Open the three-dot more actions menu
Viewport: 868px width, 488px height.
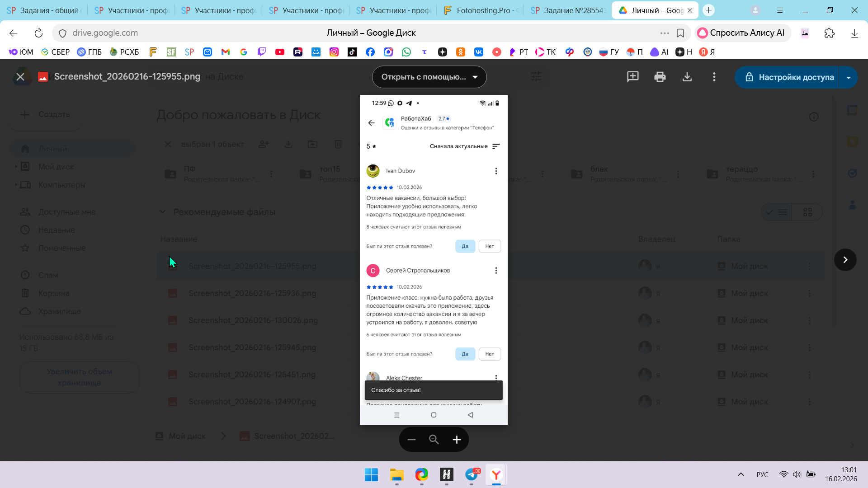[714, 77]
